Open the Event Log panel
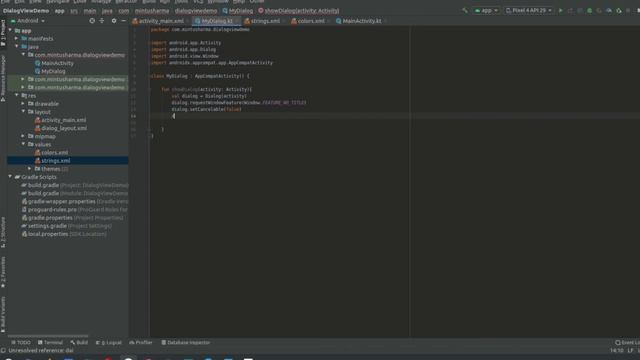 pos(627,342)
